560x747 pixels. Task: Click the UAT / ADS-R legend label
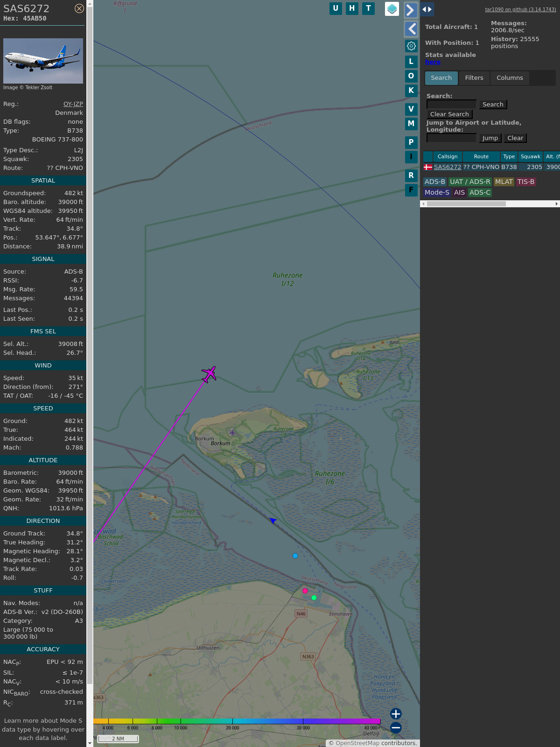[470, 182]
